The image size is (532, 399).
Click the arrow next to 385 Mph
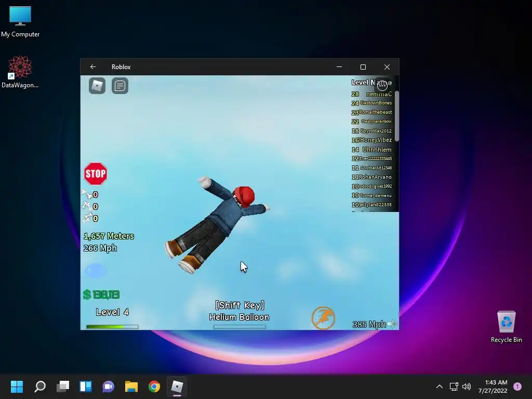[x=392, y=324]
